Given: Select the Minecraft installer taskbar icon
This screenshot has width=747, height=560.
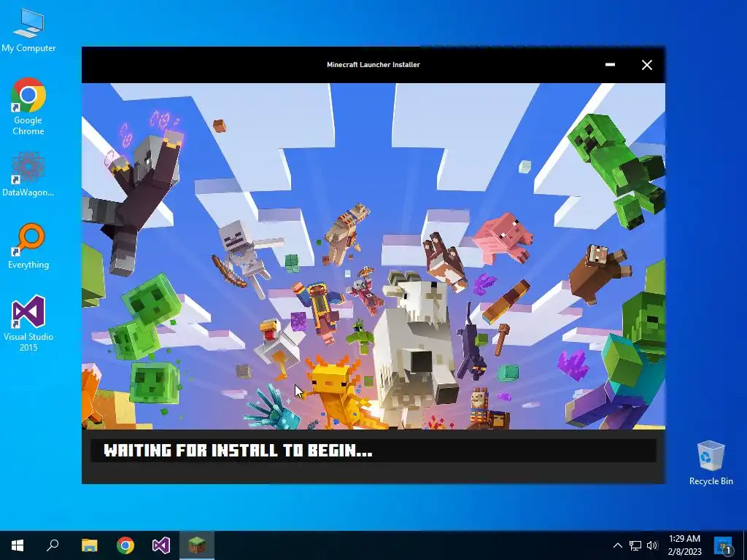Looking at the screenshot, I should (197, 545).
